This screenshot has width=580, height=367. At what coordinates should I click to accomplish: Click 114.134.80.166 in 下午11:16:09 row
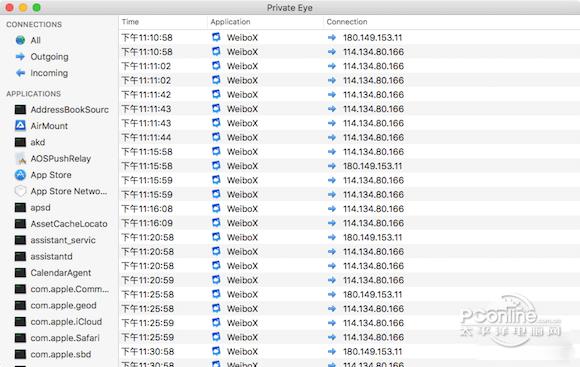[x=373, y=223]
